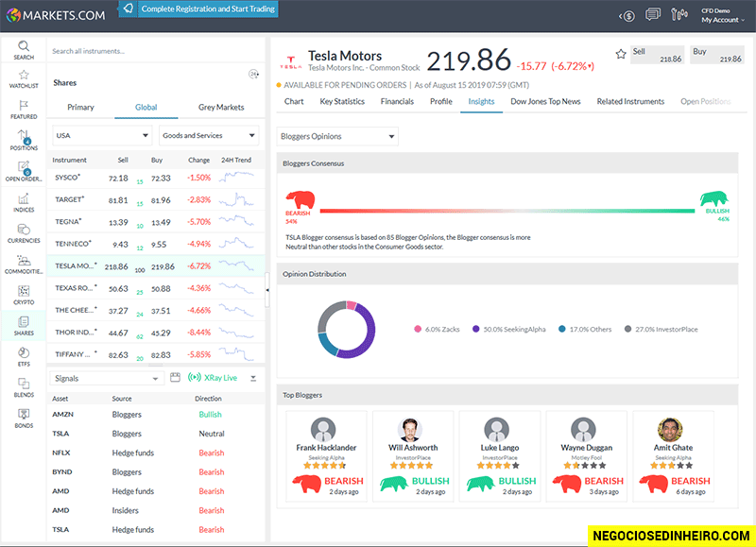This screenshot has height=547, width=756.
Task: Click XRay Live link
Action: [x=220, y=378]
